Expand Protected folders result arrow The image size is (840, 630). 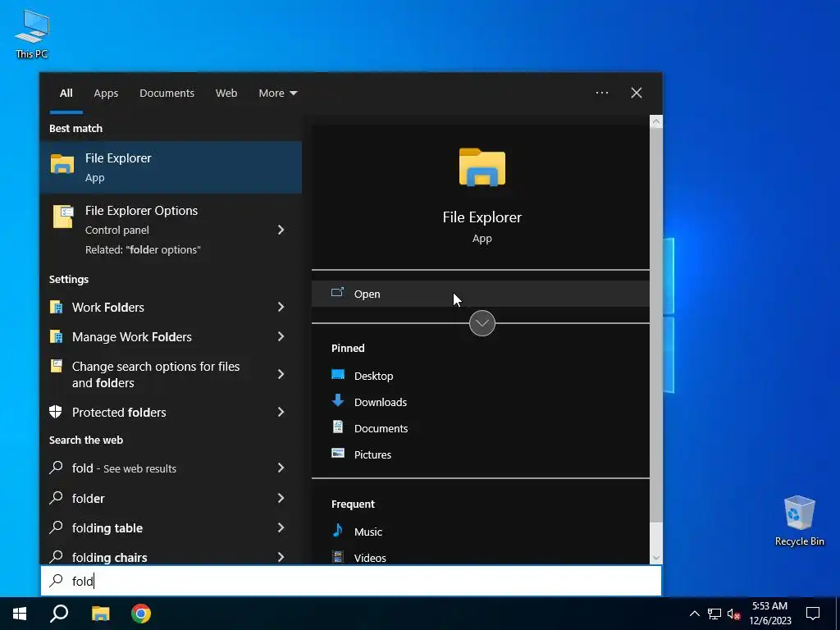[x=281, y=412]
